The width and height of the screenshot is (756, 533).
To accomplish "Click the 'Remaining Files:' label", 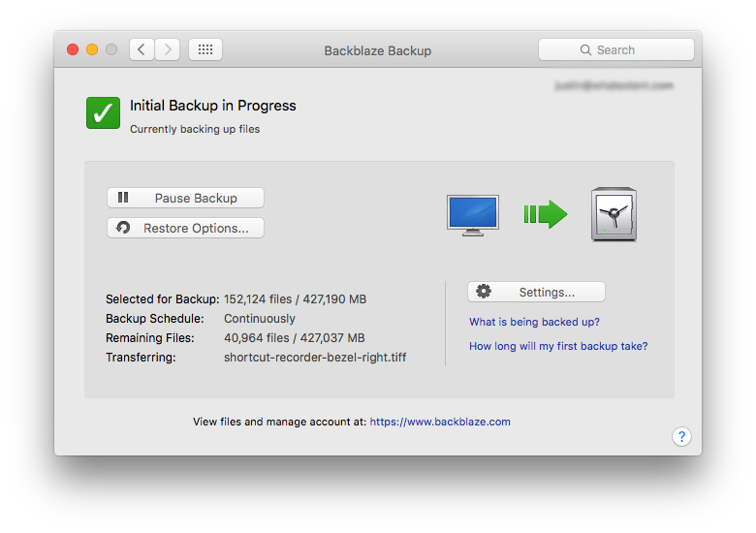I will pyautogui.click(x=150, y=338).
